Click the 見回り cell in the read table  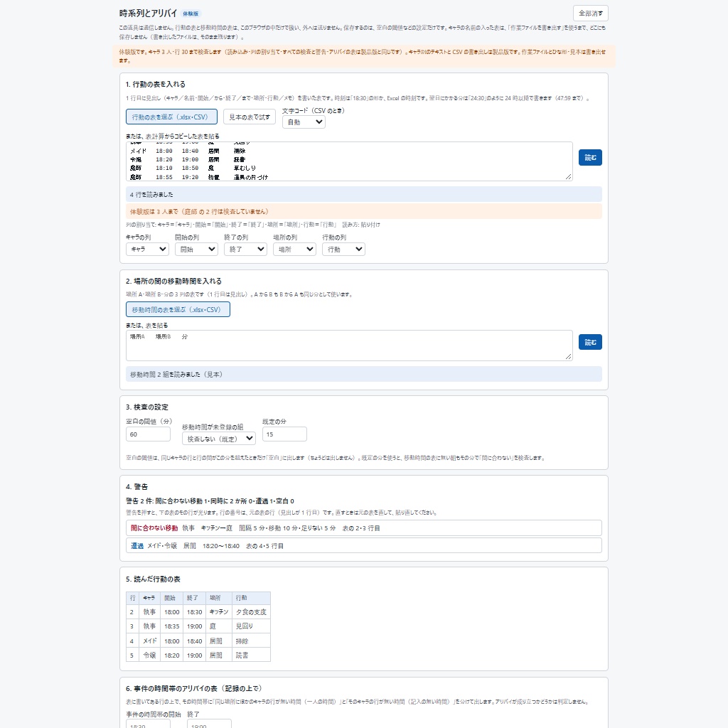coord(251,626)
